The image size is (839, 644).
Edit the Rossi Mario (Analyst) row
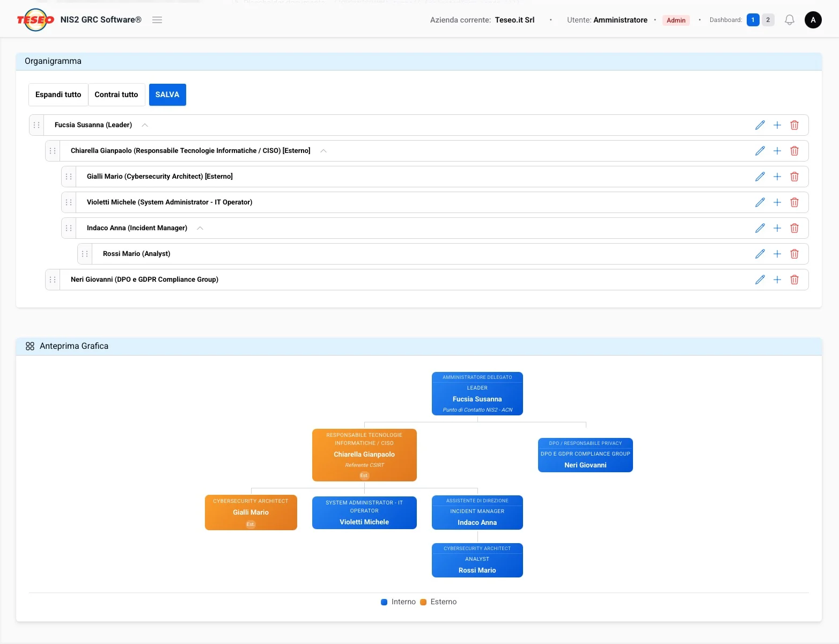(x=760, y=254)
